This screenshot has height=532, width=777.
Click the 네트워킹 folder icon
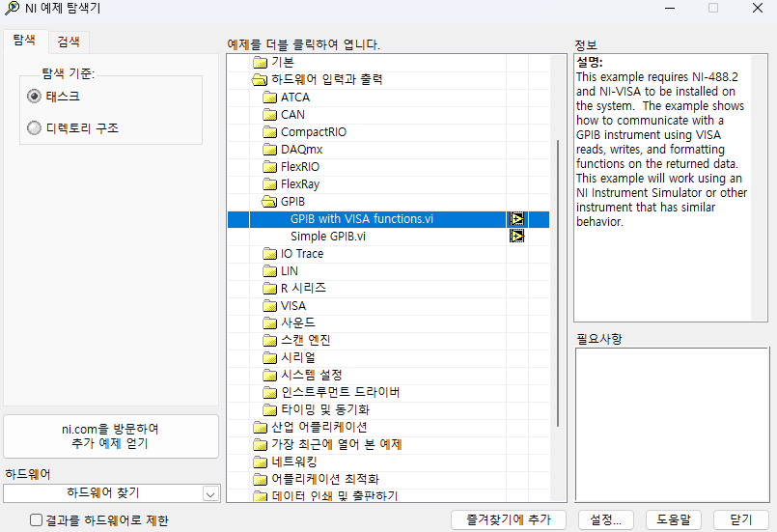point(260,462)
